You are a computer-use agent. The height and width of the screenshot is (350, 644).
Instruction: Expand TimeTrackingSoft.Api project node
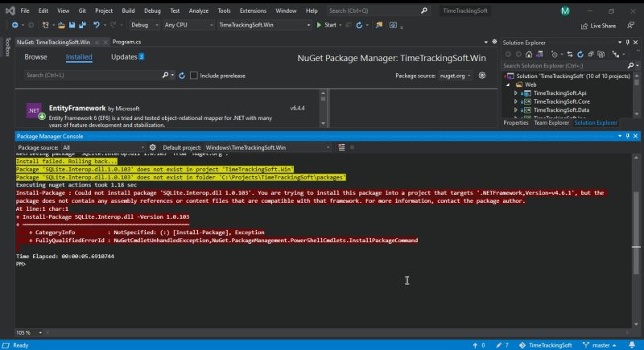[x=516, y=93]
